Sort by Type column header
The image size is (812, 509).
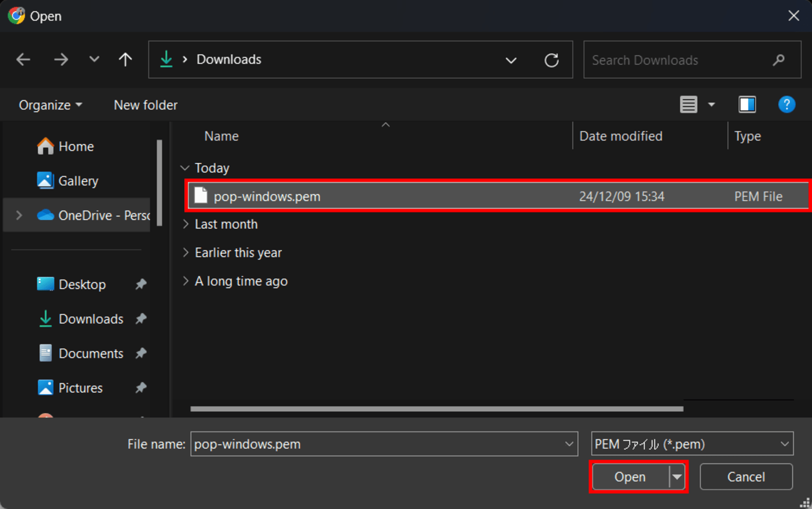747,136
